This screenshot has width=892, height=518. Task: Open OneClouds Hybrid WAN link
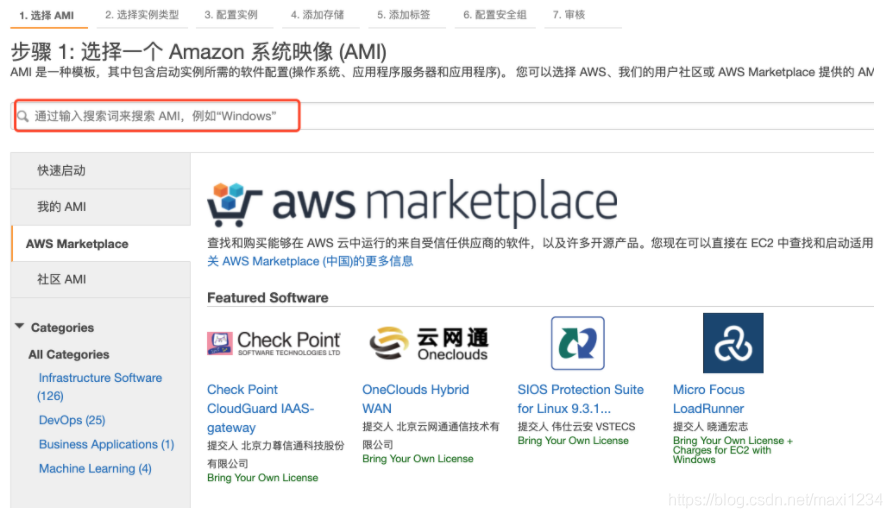pos(416,399)
